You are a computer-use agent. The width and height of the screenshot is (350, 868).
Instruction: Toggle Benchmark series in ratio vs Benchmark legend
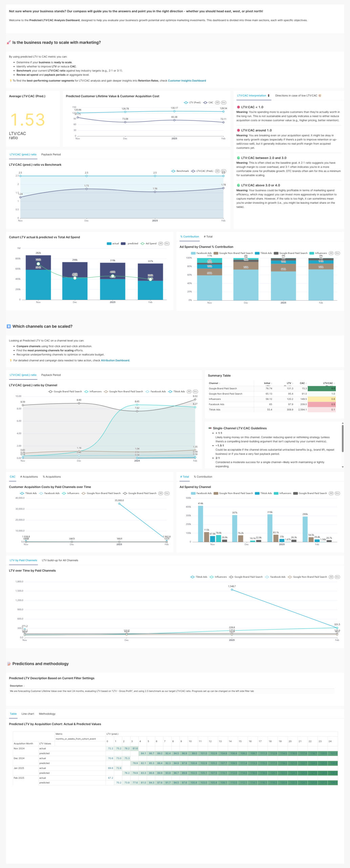pos(180,171)
